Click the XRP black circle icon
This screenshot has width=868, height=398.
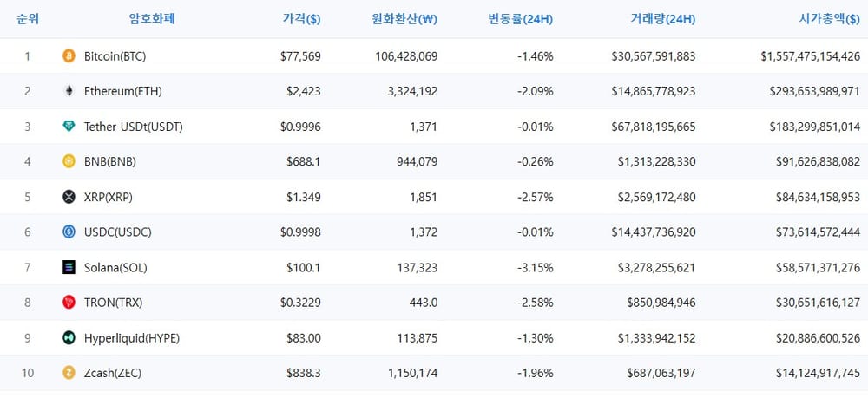(69, 197)
